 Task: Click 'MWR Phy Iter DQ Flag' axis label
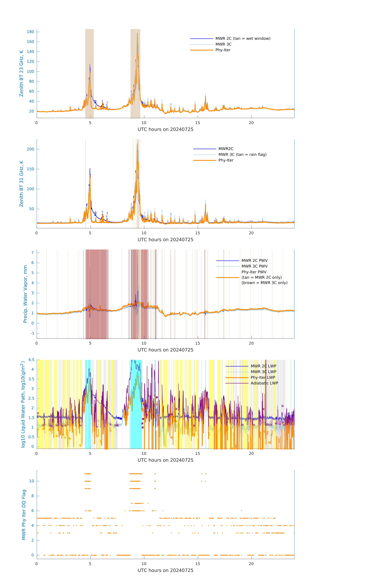24,514
